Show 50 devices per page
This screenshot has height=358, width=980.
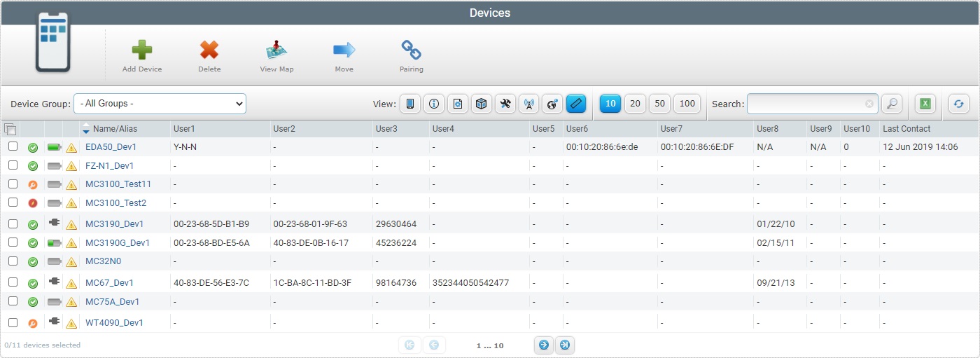tap(659, 104)
